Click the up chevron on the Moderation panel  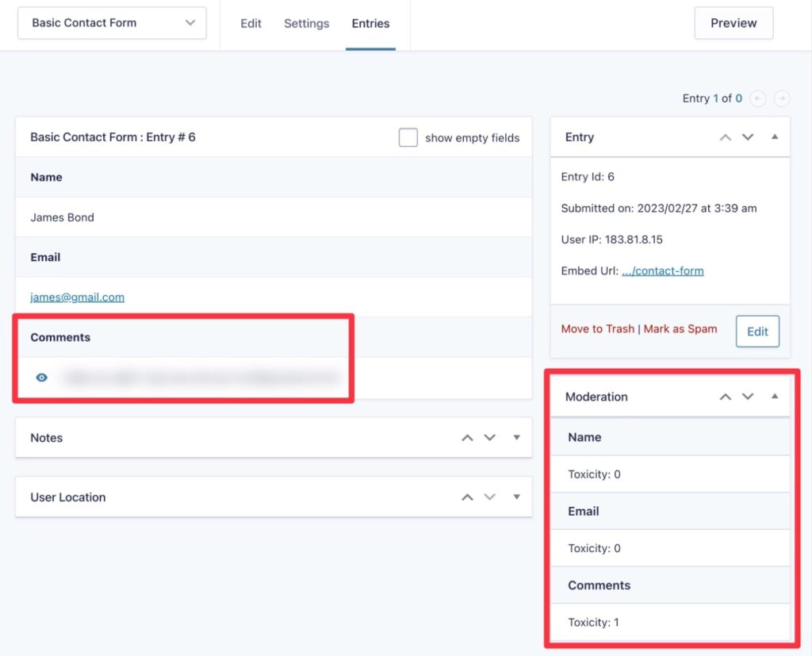pyautogui.click(x=725, y=397)
